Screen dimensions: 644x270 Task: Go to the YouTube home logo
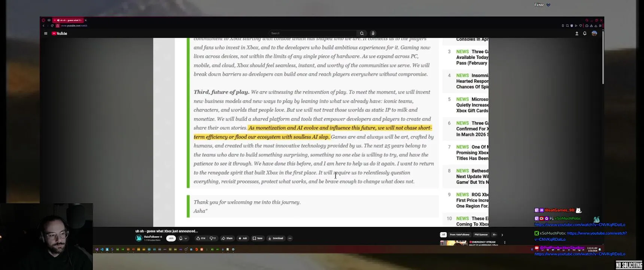(60, 33)
